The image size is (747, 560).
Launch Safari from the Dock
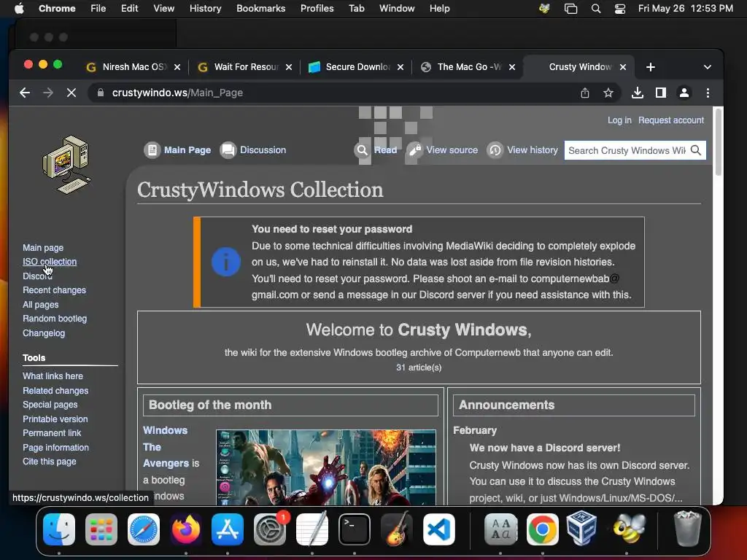144,529
